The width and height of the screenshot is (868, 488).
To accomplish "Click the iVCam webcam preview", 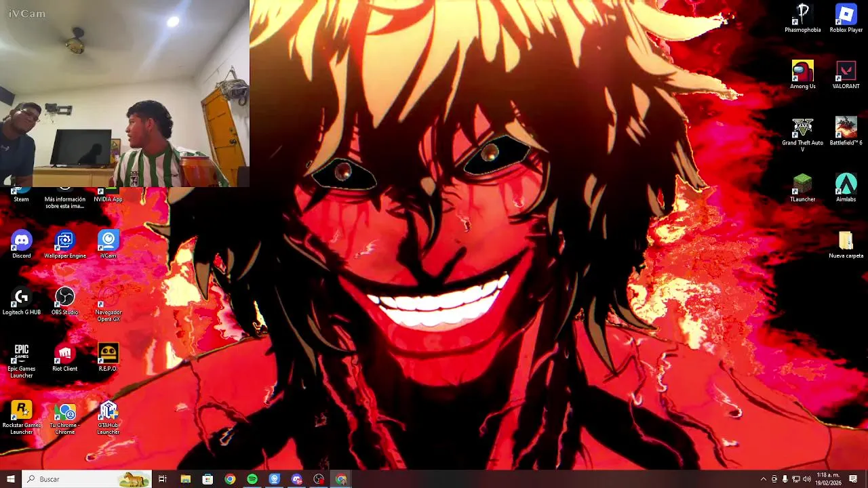I will 125,94.
